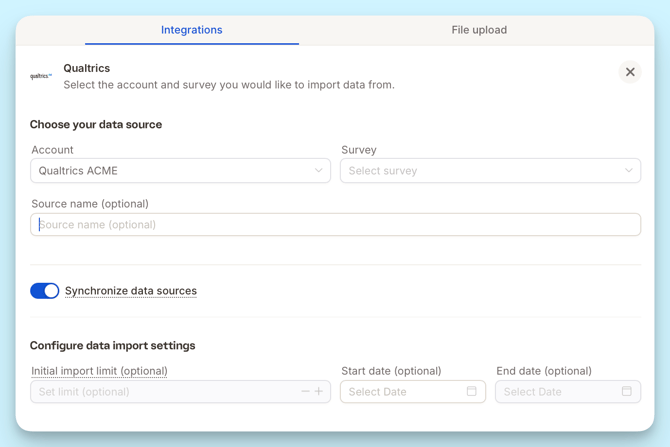
Task: Expand the Account dropdown chevron arrow
Action: point(318,171)
